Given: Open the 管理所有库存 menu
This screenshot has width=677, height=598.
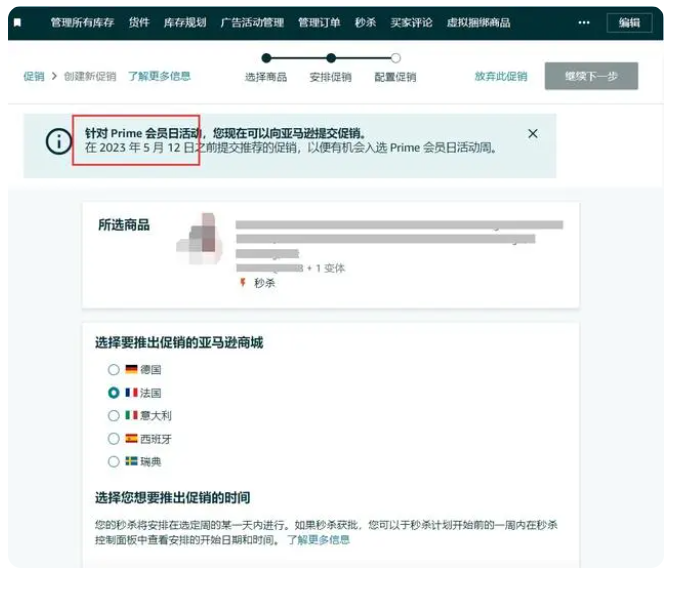Looking at the screenshot, I should pos(84,23).
